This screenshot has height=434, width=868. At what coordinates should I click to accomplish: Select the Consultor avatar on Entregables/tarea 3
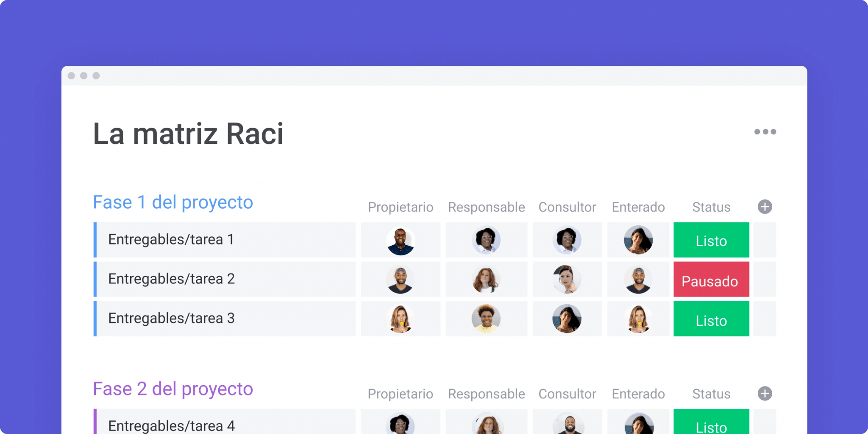tap(567, 319)
